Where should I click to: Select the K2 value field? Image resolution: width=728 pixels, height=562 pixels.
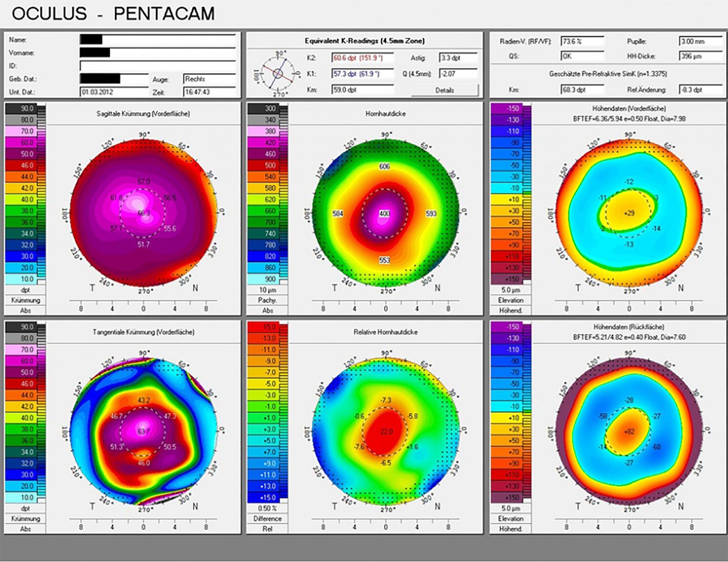(x=362, y=58)
